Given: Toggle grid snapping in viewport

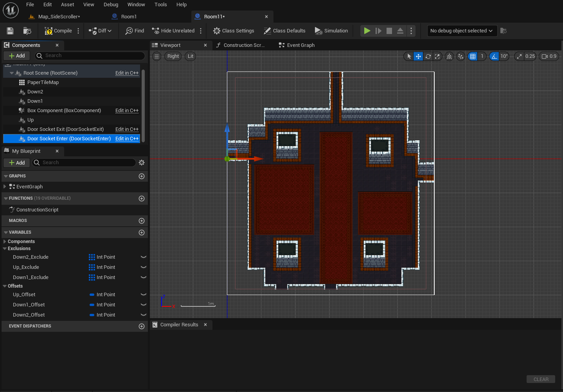Looking at the screenshot, I should click(x=473, y=56).
